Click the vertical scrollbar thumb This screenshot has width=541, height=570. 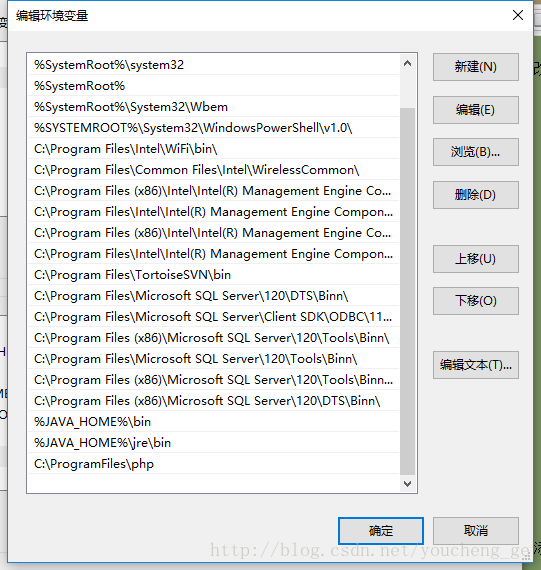click(x=408, y=291)
